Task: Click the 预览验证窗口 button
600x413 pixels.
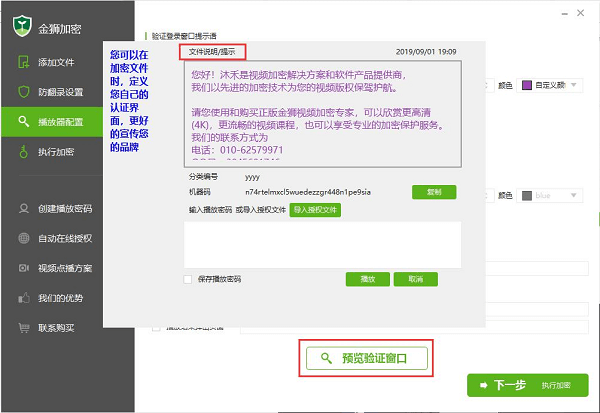Action: (367, 358)
